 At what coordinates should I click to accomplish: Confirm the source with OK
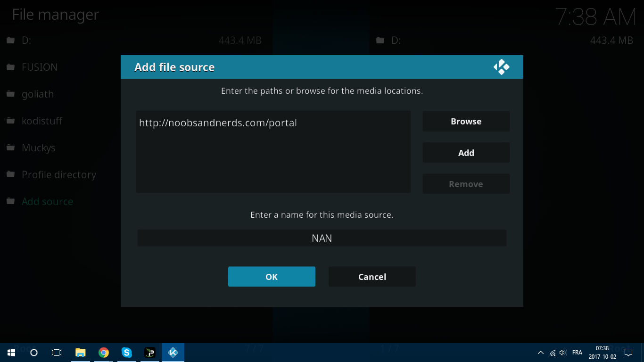(272, 277)
